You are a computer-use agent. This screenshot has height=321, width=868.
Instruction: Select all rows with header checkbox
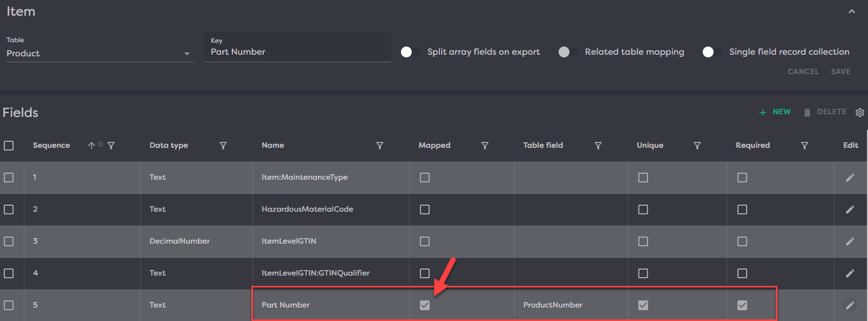pos(9,146)
